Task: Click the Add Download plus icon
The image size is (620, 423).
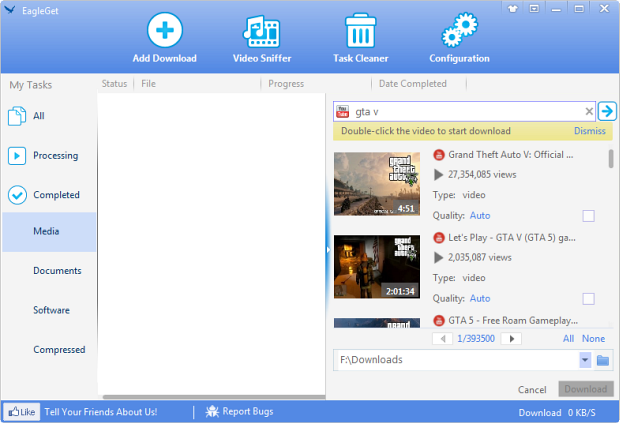Action: pyautogui.click(x=164, y=30)
